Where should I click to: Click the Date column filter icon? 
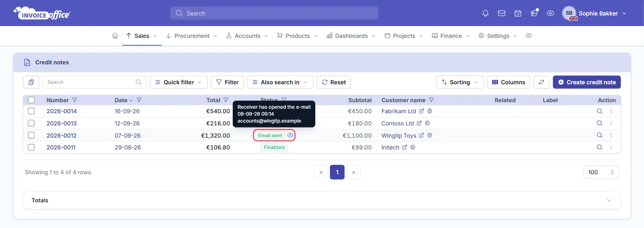(139, 100)
